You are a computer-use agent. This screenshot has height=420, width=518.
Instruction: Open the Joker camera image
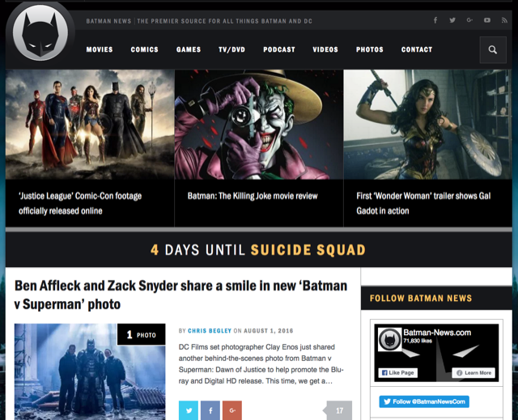[x=259, y=125]
